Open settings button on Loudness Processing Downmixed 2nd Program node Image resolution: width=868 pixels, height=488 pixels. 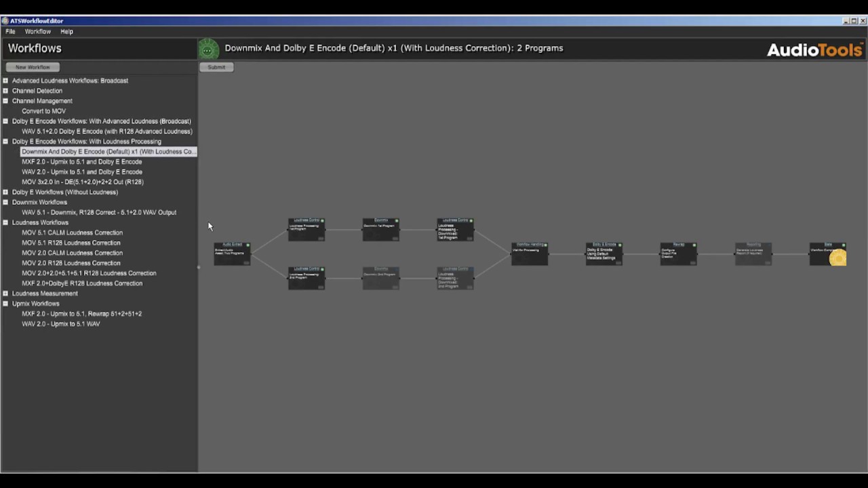coord(471,287)
